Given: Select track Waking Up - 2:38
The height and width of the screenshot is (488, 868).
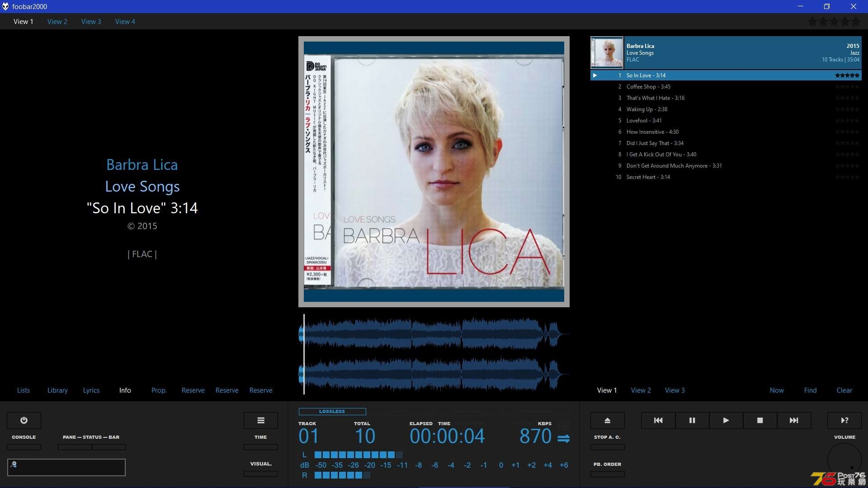Looking at the screenshot, I should 726,109.
